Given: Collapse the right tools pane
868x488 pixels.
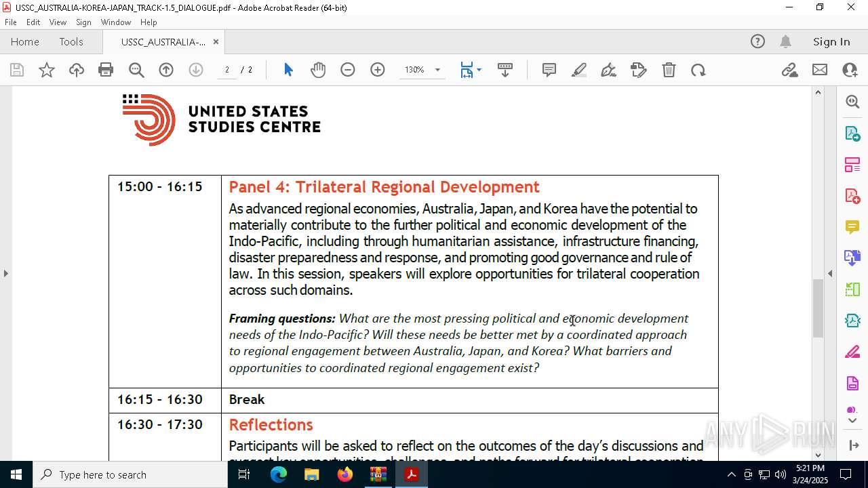Looking at the screenshot, I should pyautogui.click(x=830, y=273).
